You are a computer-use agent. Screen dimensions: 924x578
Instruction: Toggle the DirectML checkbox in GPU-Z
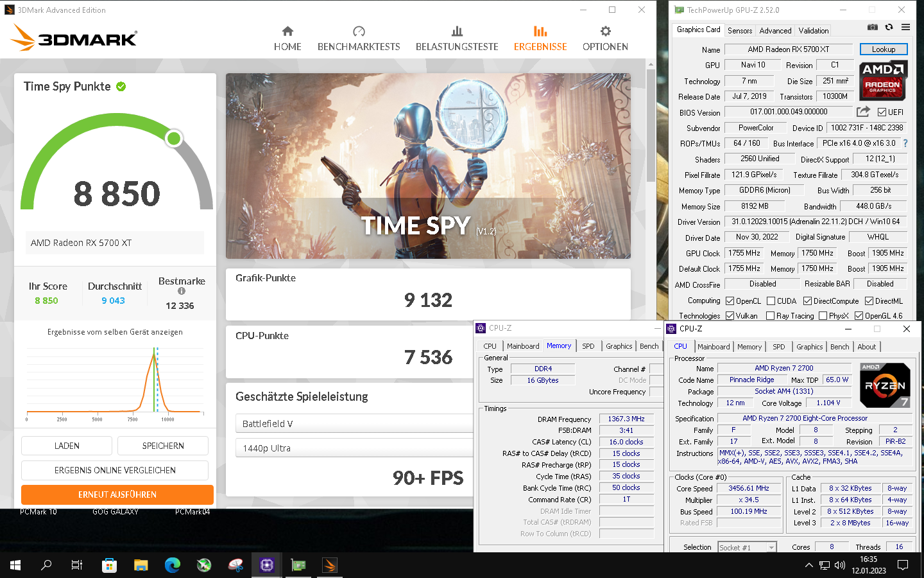pos(869,301)
